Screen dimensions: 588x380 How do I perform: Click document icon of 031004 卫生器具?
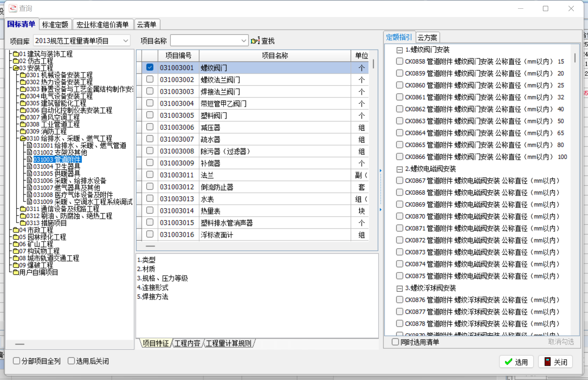point(30,167)
